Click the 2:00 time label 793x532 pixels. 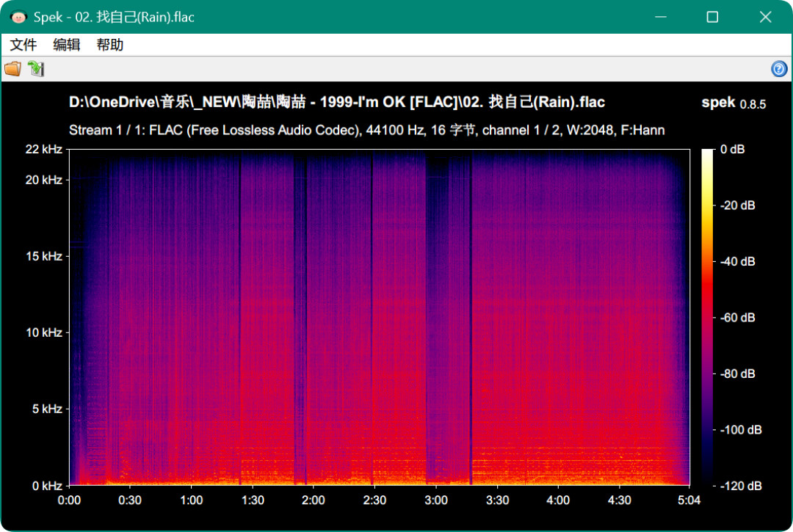tap(313, 500)
